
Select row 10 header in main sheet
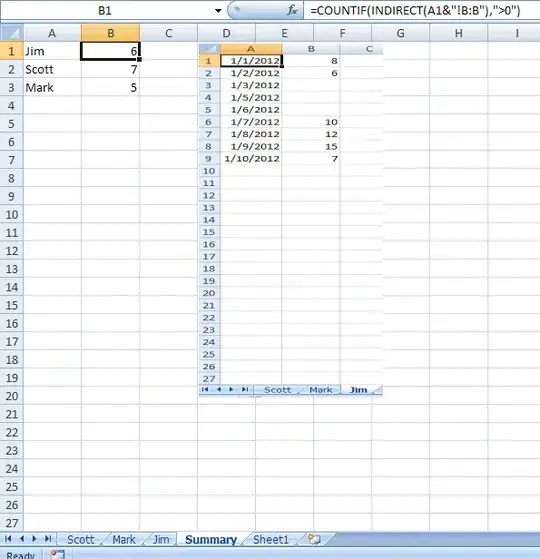[12, 215]
